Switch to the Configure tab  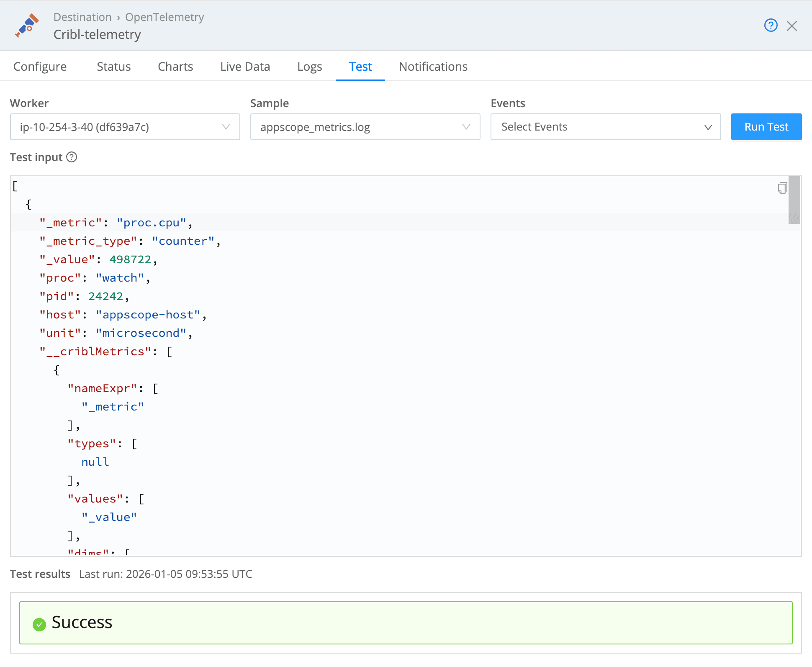click(x=40, y=67)
